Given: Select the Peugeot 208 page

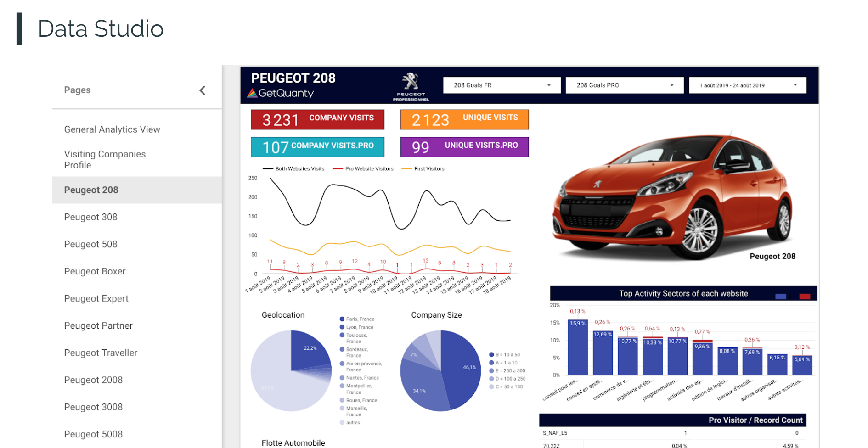Looking at the screenshot, I should point(137,190).
